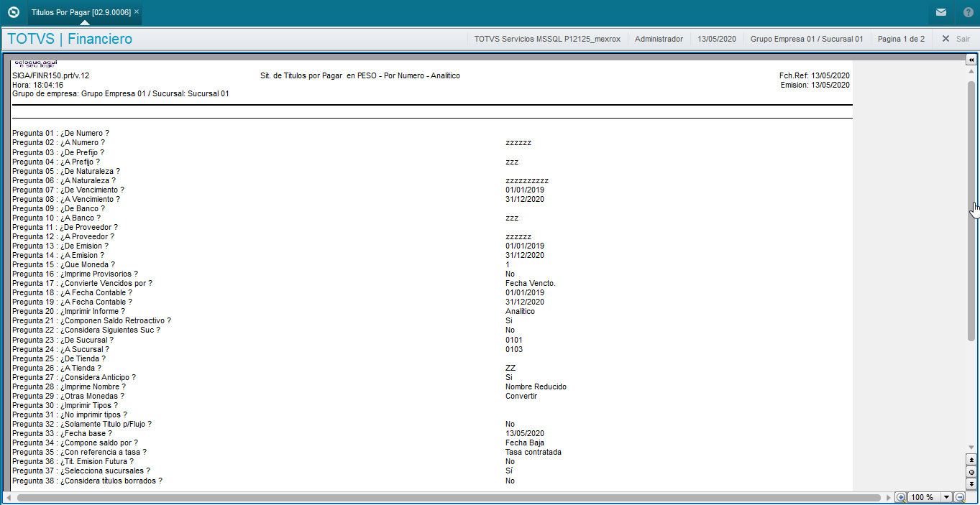Click the Fecha Vencto. value
This screenshot has width=980, height=505.
[531, 283]
